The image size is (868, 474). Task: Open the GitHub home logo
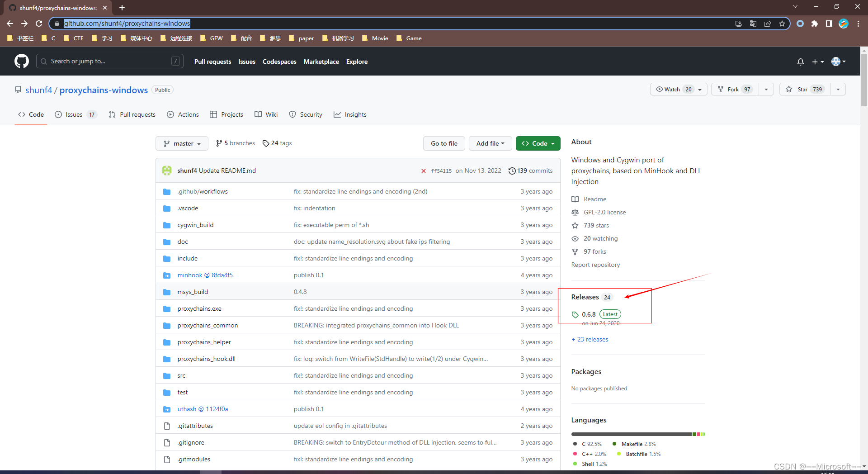(22, 61)
